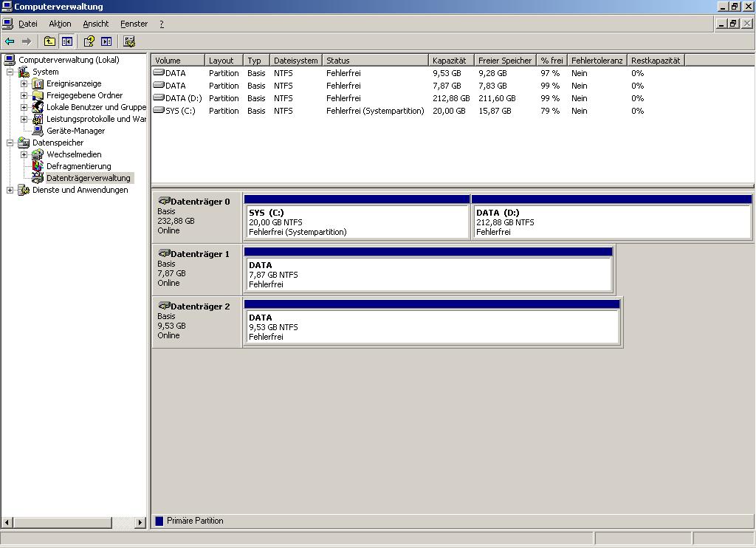756x548 pixels.
Task: Click the System tools icon in tree
Action: [24, 72]
